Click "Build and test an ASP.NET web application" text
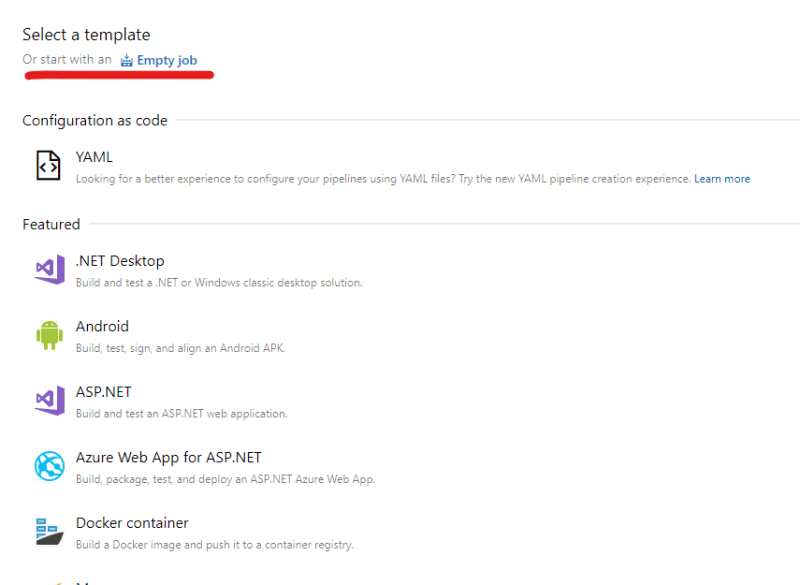This screenshot has height=585, width=800. (x=182, y=414)
